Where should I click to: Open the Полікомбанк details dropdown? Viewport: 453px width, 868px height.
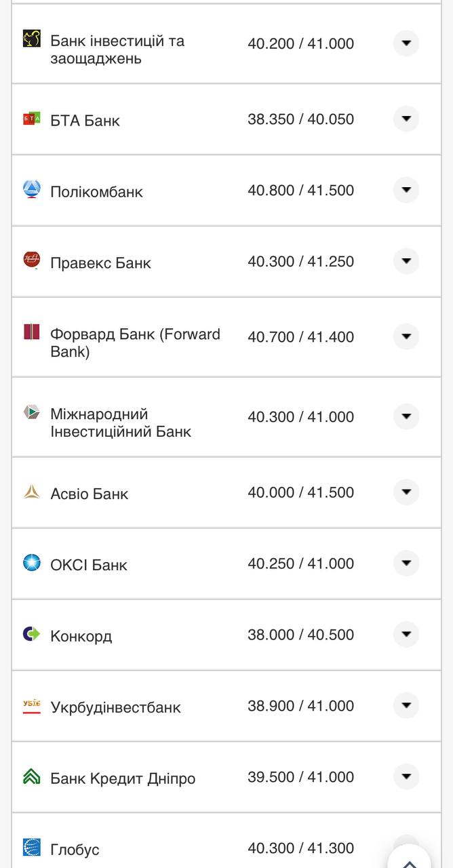pyautogui.click(x=406, y=191)
